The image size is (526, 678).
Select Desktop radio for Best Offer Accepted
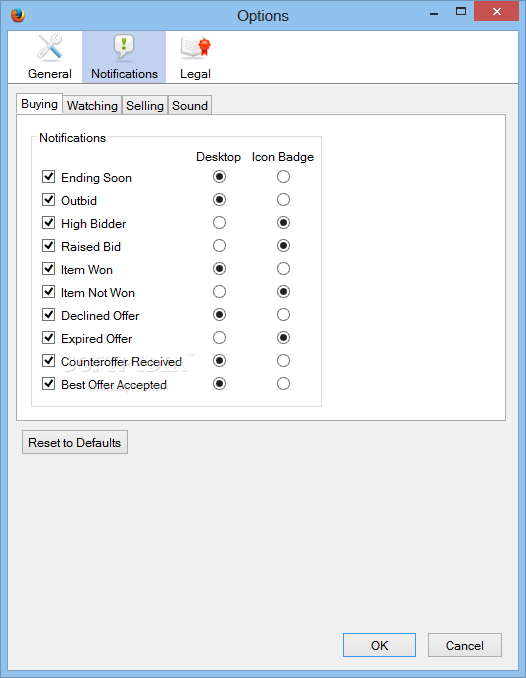pyautogui.click(x=219, y=384)
